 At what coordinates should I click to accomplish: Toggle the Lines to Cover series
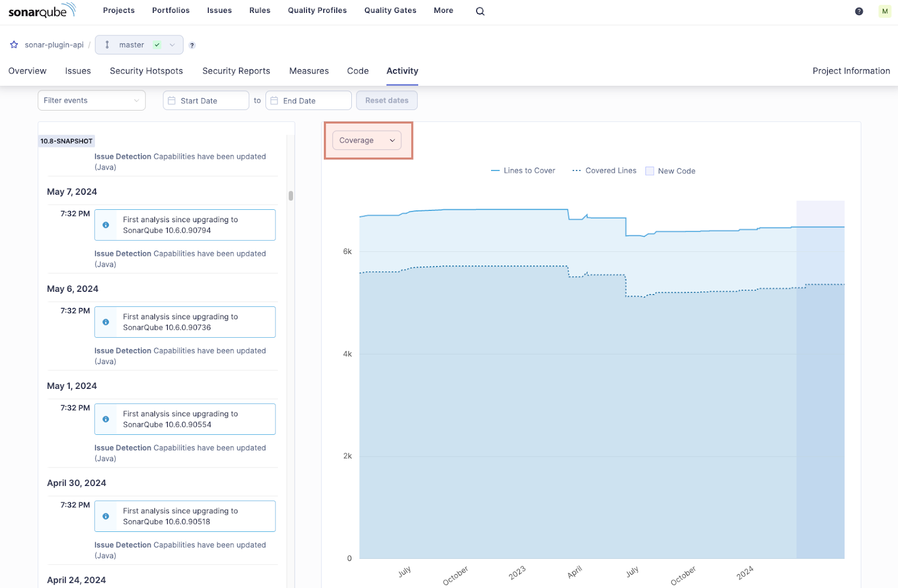(x=523, y=171)
